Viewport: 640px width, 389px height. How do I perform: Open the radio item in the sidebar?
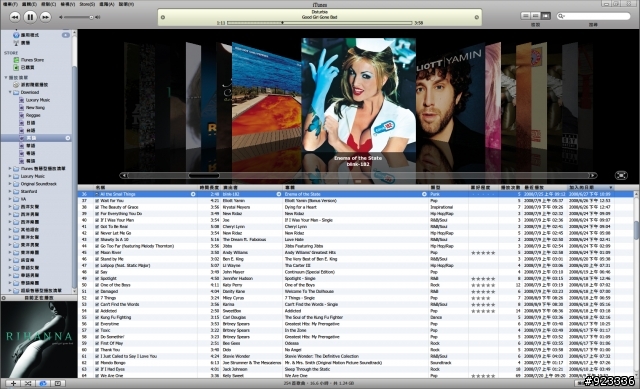pos(25,43)
